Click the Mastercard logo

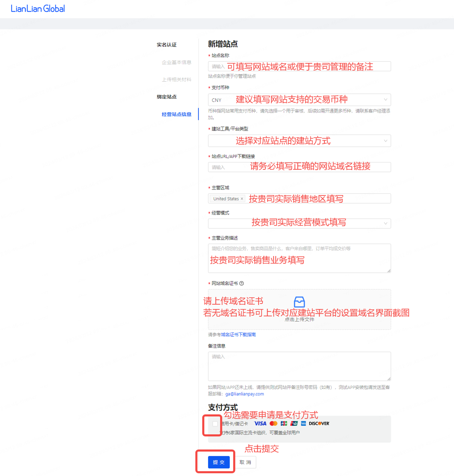pyautogui.click(x=273, y=423)
